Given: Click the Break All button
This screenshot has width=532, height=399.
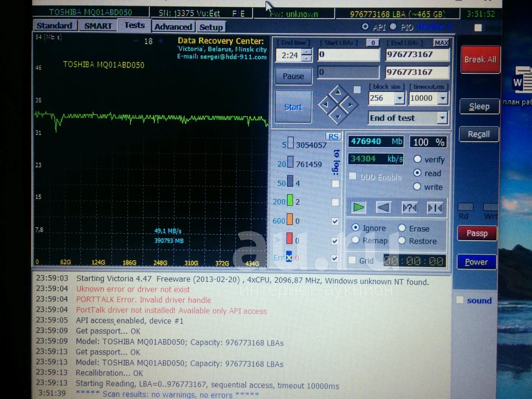Looking at the screenshot, I should coord(480,60).
